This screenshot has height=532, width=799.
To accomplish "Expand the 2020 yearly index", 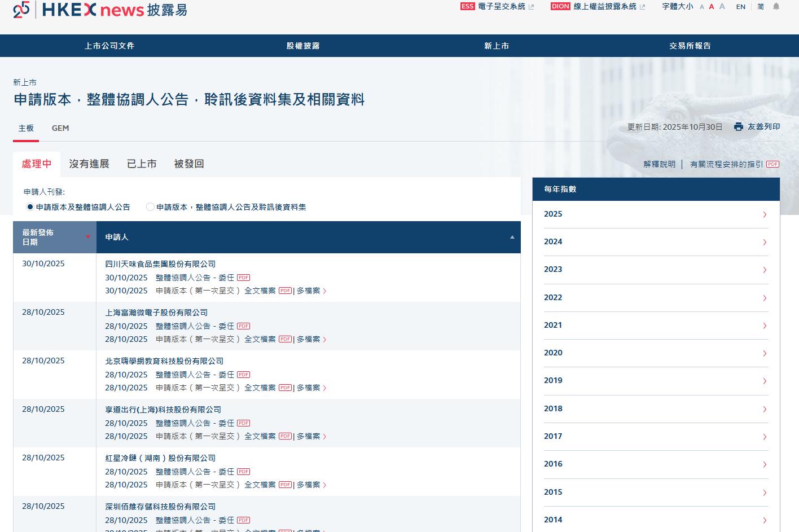I will click(x=764, y=353).
